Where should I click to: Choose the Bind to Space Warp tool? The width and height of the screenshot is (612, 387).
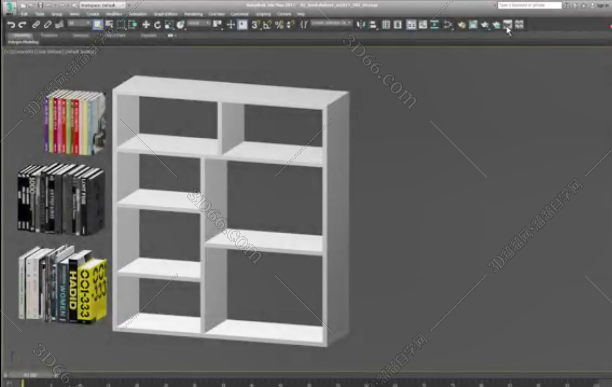click(x=59, y=25)
